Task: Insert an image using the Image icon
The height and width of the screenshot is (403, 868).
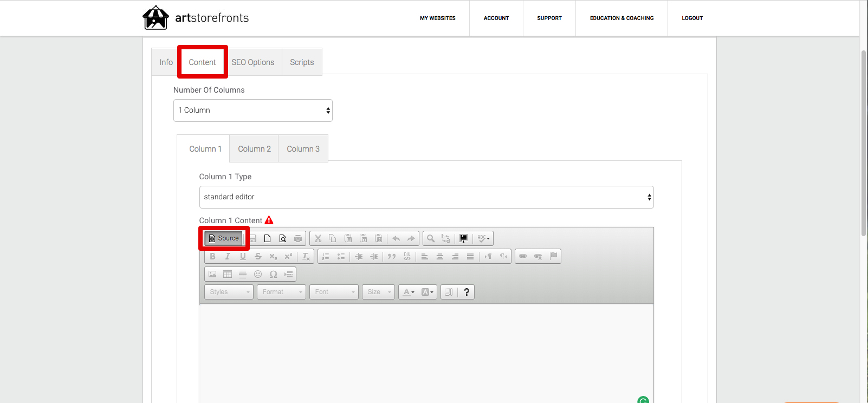Action: click(212, 274)
